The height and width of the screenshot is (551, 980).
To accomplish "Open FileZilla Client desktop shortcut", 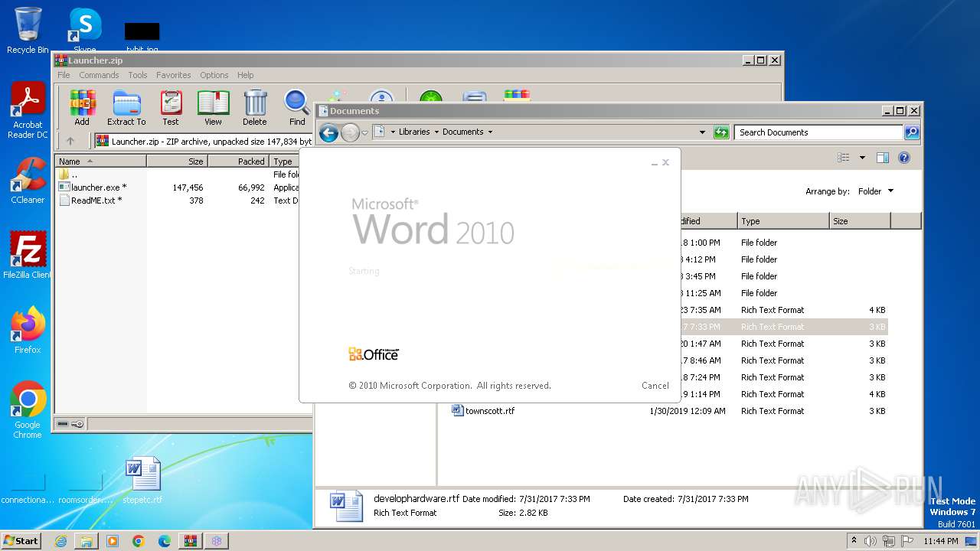I will [x=28, y=256].
